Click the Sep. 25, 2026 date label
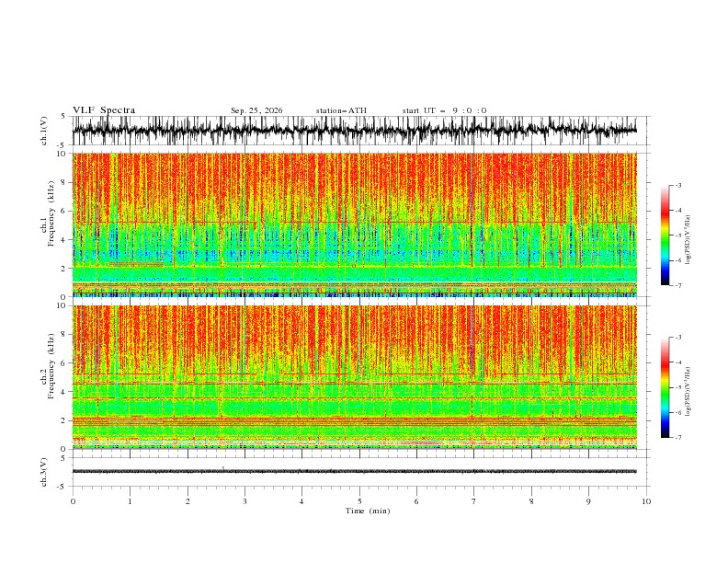 coord(256,110)
